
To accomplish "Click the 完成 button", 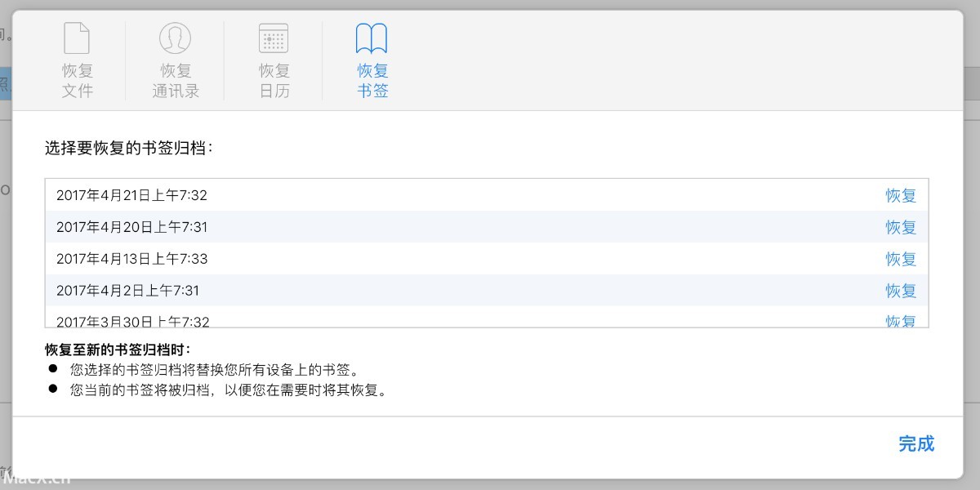I will click(916, 443).
